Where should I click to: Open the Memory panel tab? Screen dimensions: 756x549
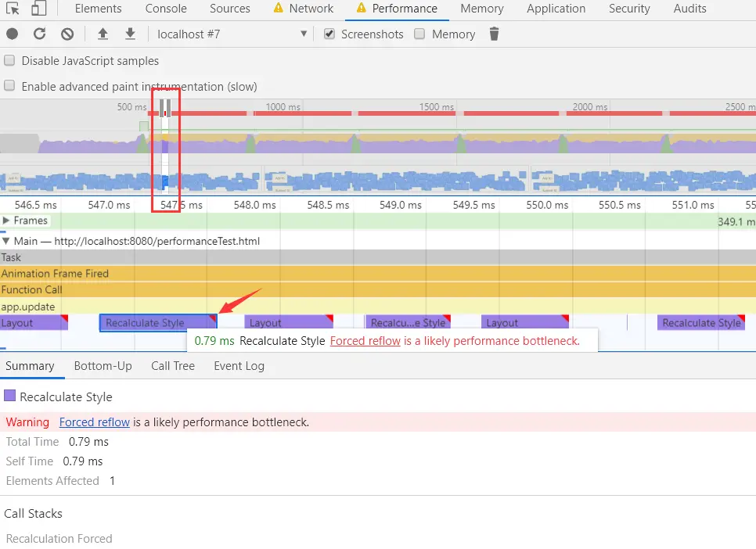[x=482, y=8]
